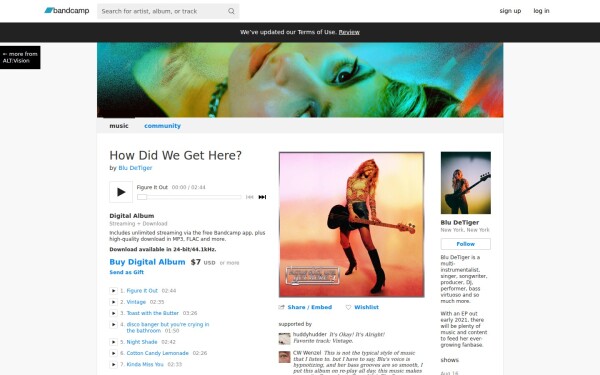Viewport: 600px width, 375px height.
Task: Click the Wishlist link text
Action: 366,307
